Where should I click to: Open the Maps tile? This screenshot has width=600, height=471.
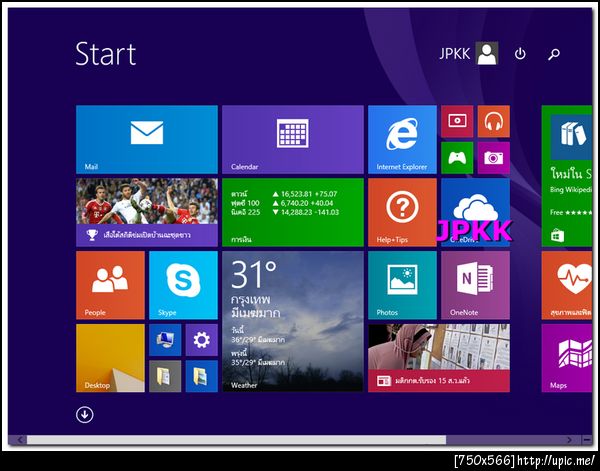pyautogui.click(x=567, y=358)
